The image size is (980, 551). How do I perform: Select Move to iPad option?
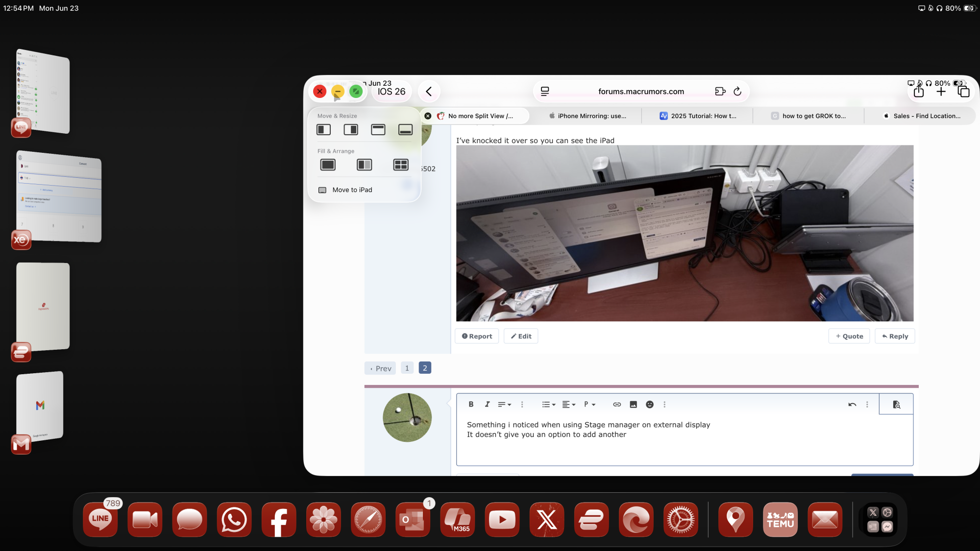[352, 190]
